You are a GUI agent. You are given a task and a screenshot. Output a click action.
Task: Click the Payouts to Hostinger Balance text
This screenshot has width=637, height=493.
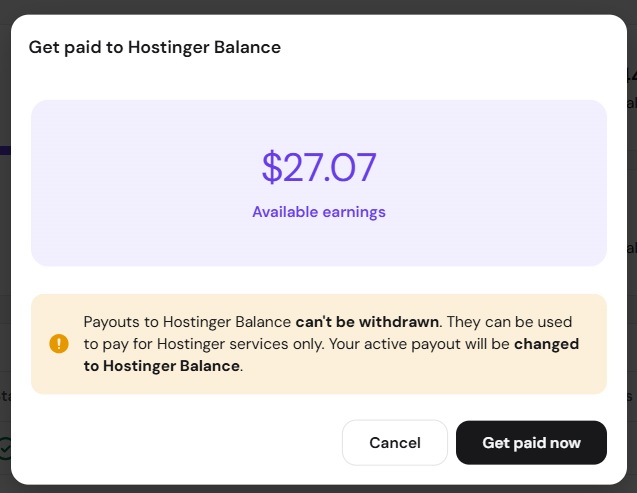click(x=187, y=322)
